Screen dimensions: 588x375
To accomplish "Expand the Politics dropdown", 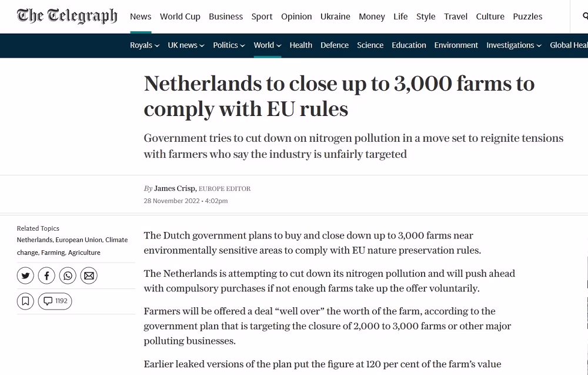I will [x=229, y=45].
